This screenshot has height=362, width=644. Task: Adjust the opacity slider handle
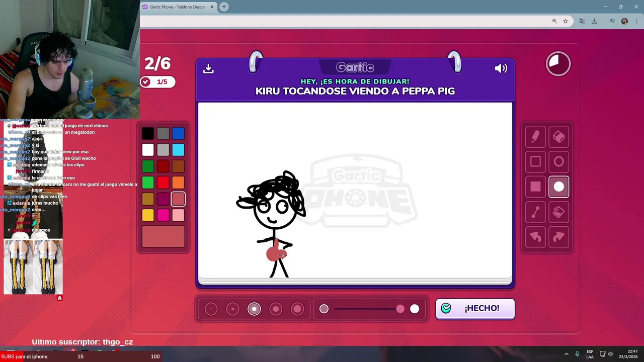400,309
